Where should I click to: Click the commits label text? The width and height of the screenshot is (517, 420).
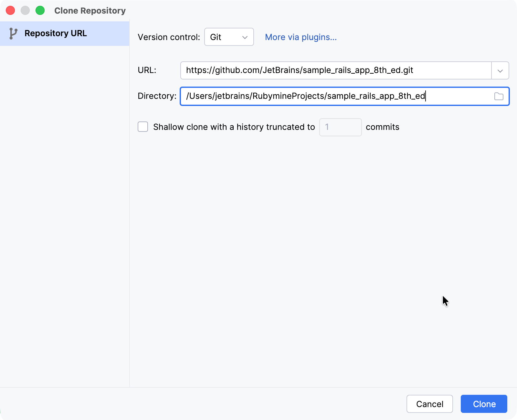click(383, 127)
